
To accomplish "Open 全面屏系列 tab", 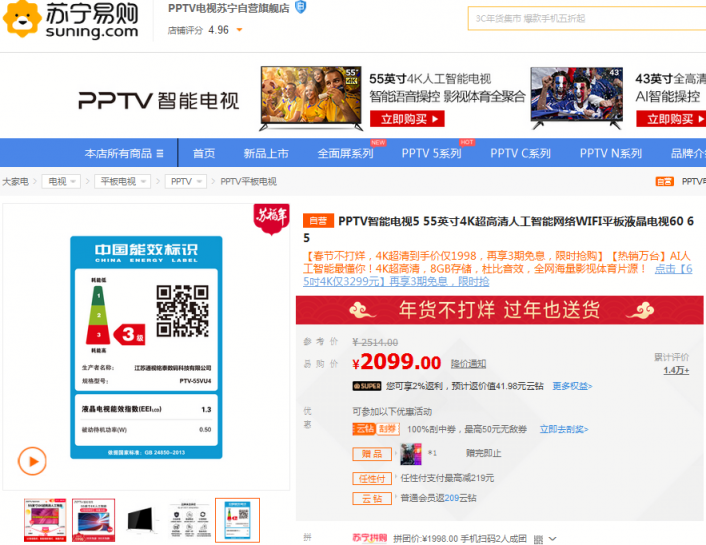I will [x=345, y=154].
